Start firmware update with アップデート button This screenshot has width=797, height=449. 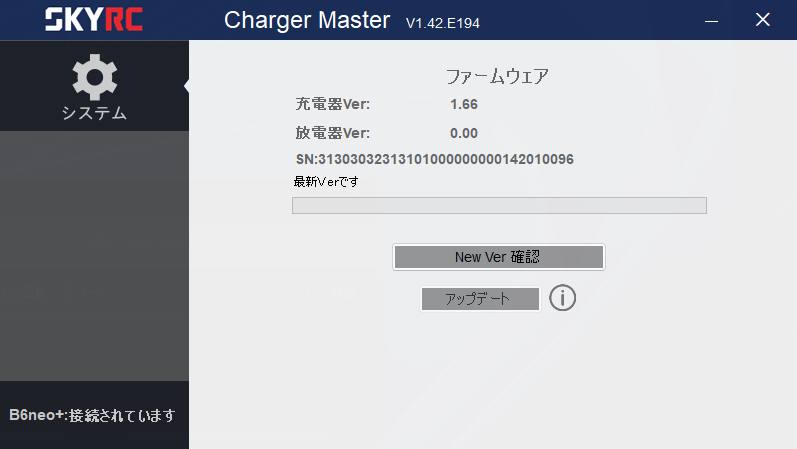coord(480,298)
